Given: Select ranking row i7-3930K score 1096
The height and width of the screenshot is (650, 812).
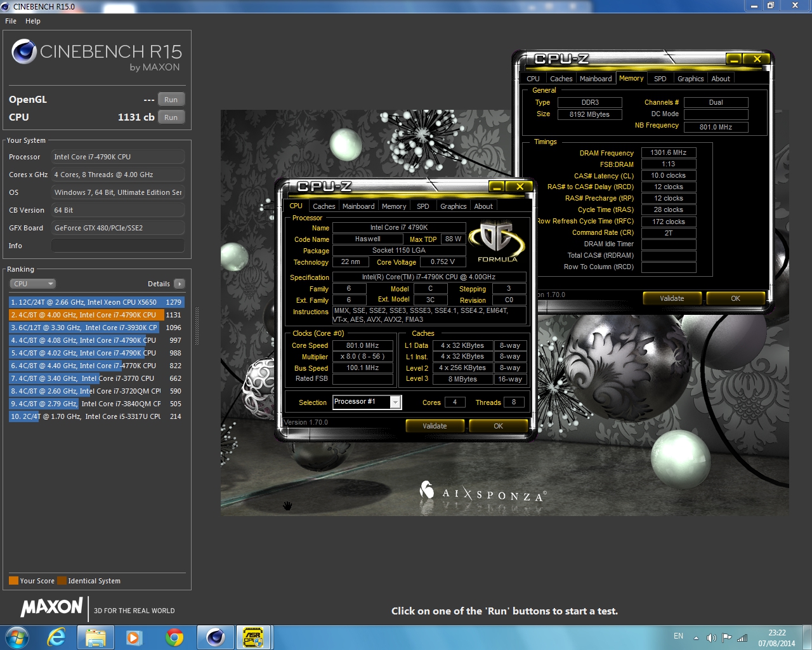Looking at the screenshot, I should point(96,328).
